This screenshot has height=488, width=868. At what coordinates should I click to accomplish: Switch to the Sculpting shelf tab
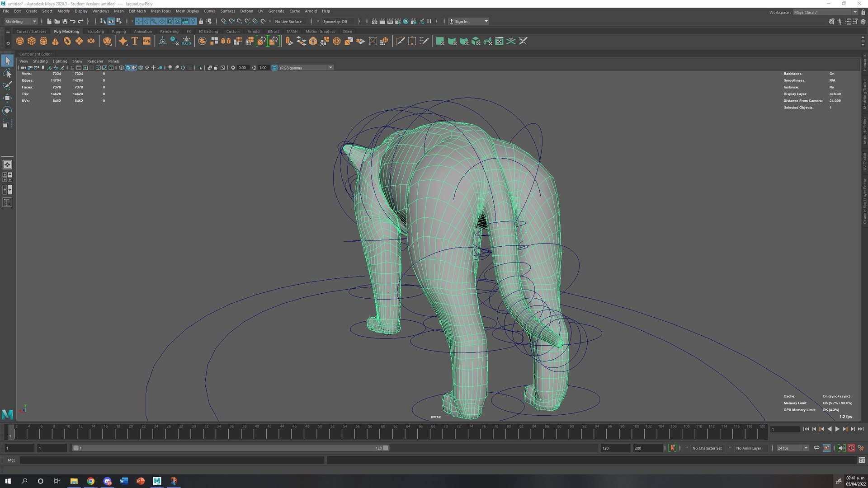[x=95, y=31]
